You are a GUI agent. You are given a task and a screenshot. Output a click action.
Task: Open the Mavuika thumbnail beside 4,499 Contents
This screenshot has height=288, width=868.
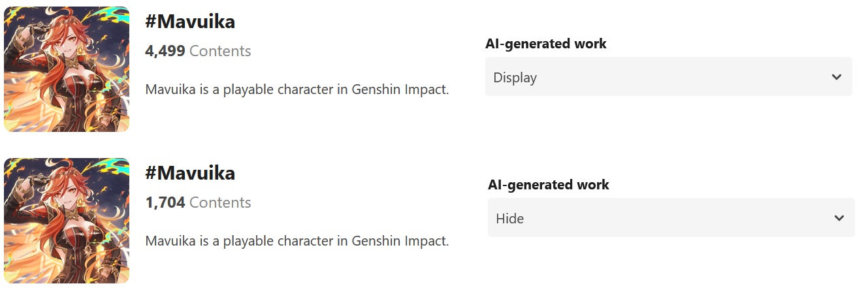67,69
